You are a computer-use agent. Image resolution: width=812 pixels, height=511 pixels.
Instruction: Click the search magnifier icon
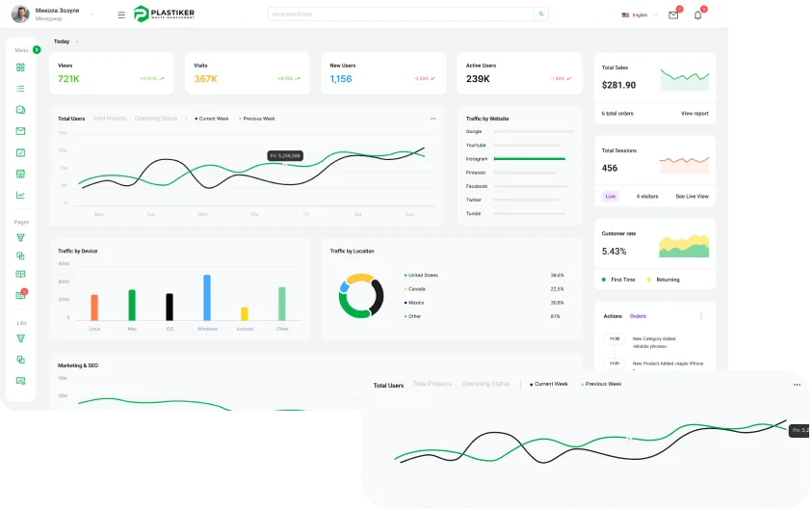[541, 14]
